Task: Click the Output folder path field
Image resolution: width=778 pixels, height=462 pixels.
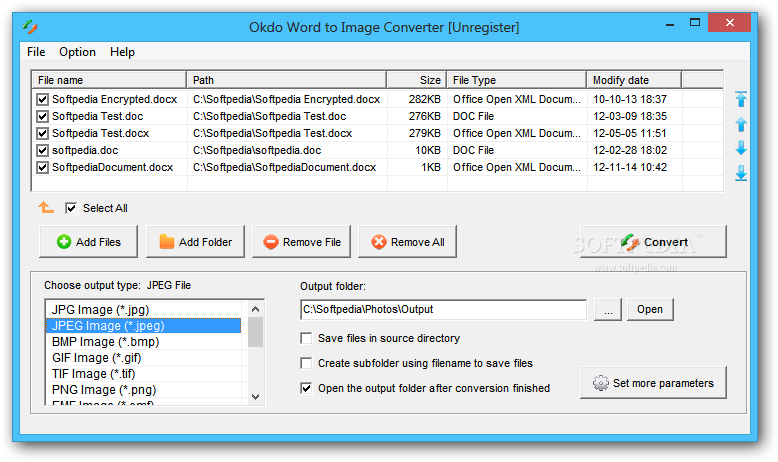Action: (x=444, y=310)
